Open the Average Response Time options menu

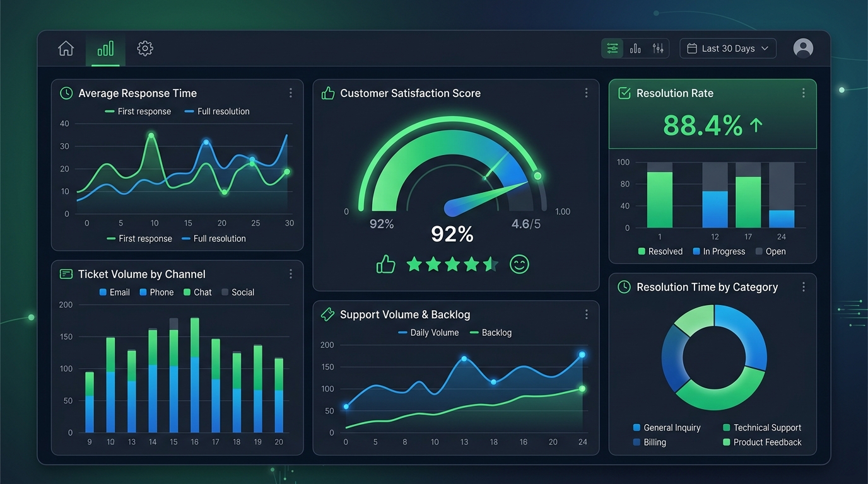pos(290,93)
